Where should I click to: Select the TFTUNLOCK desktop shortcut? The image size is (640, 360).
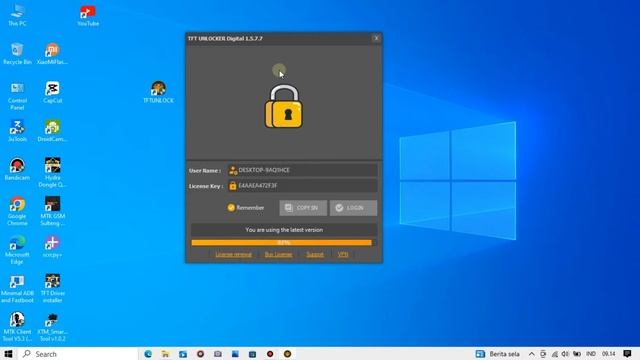point(158,92)
